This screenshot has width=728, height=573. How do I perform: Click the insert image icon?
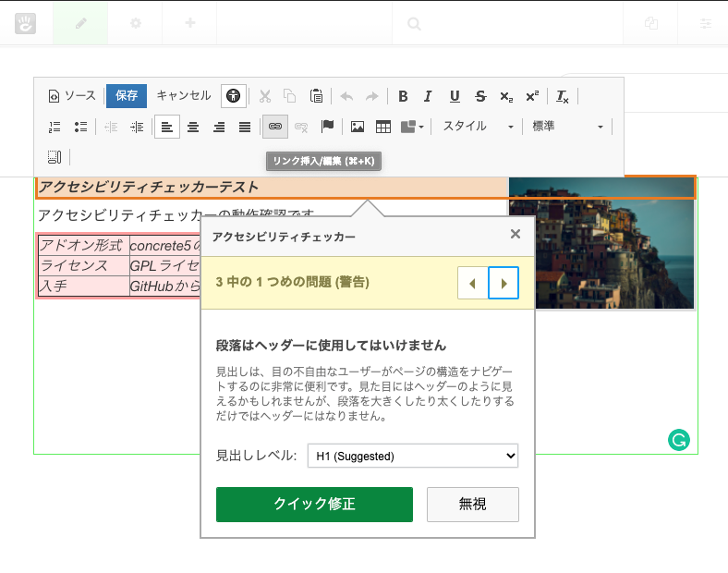[357, 127]
